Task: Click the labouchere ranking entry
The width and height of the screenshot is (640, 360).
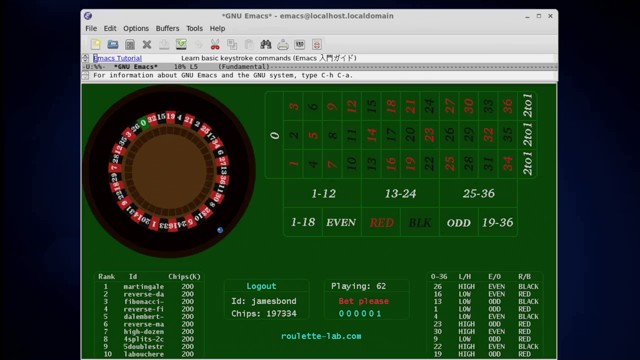Action: pyautogui.click(x=149, y=354)
